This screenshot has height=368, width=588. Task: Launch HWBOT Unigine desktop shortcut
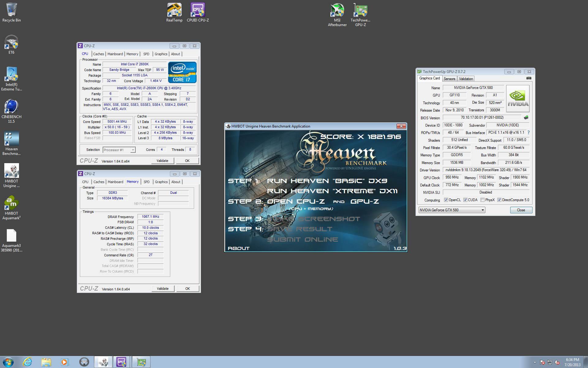click(x=11, y=176)
